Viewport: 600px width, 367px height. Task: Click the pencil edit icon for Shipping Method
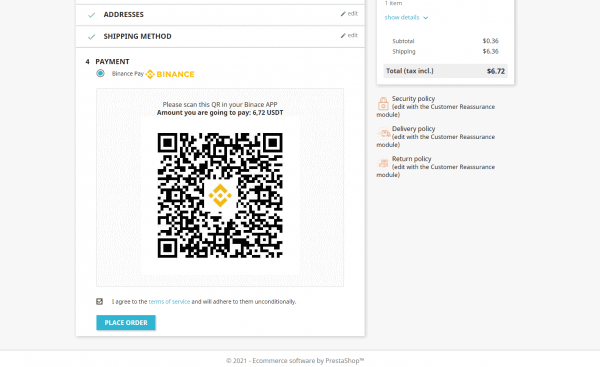coord(343,36)
